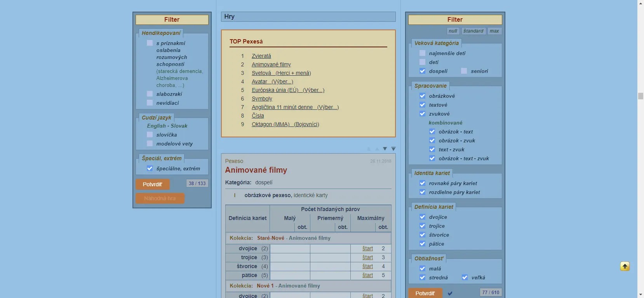Start the dvojice game in Staré-Nové collection
The height and width of the screenshot is (298, 644).
[x=367, y=248]
